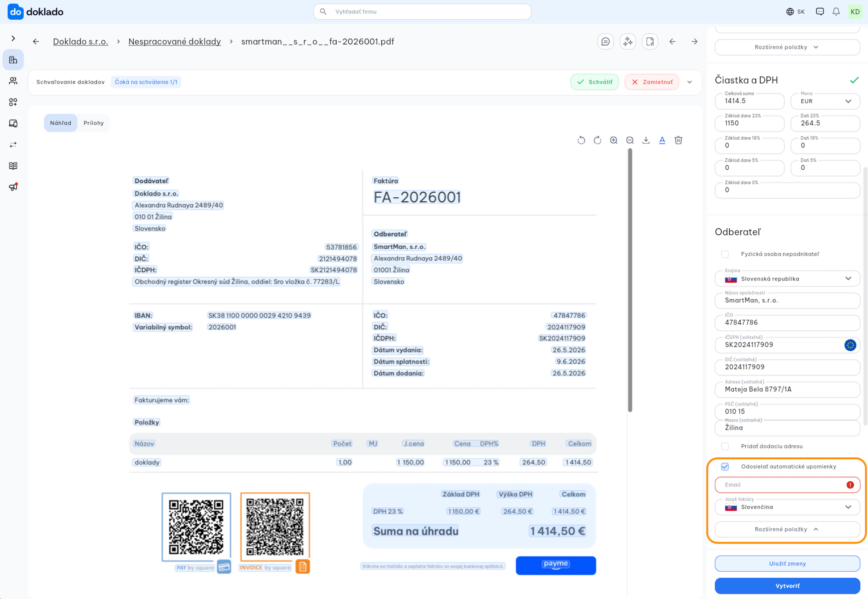The height and width of the screenshot is (599, 868).
Task: Click the preview vertical scrollbar
Action: tap(630, 280)
